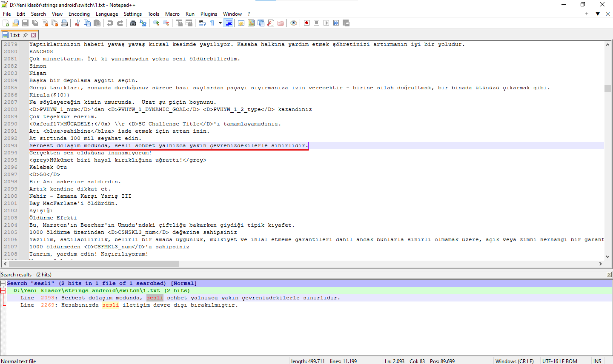Toggle show all characters pilcrow icon
Screen dimensions: 613x364
click(212, 23)
